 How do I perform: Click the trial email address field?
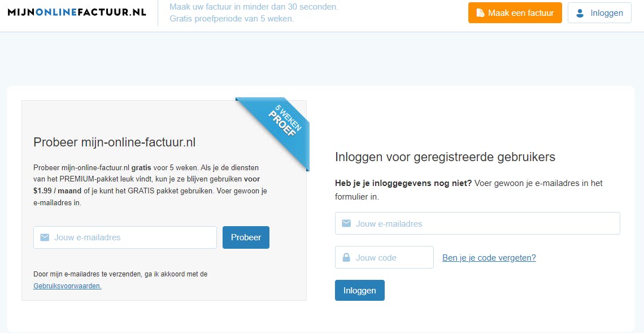coord(125,237)
